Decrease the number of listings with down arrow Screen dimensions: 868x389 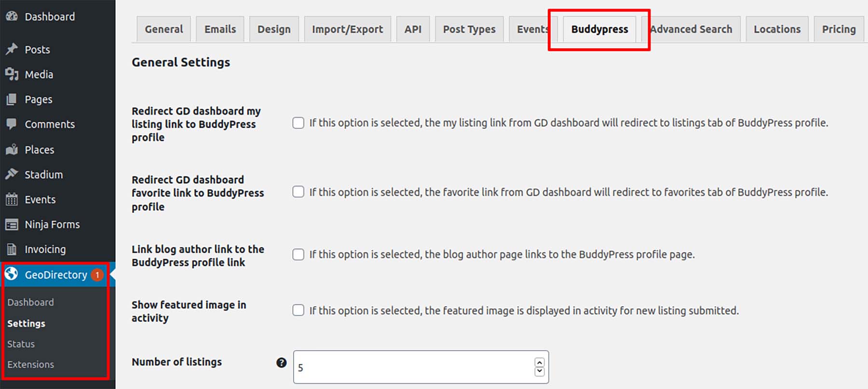click(x=540, y=372)
